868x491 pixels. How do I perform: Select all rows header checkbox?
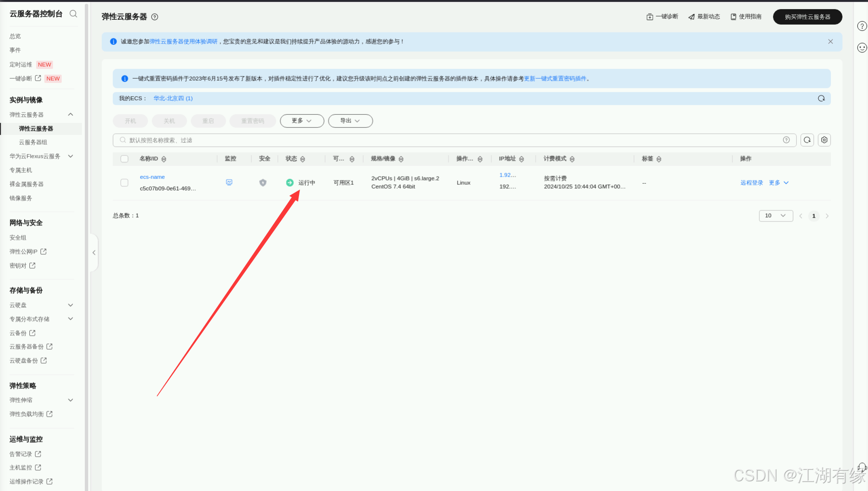pyautogui.click(x=124, y=159)
